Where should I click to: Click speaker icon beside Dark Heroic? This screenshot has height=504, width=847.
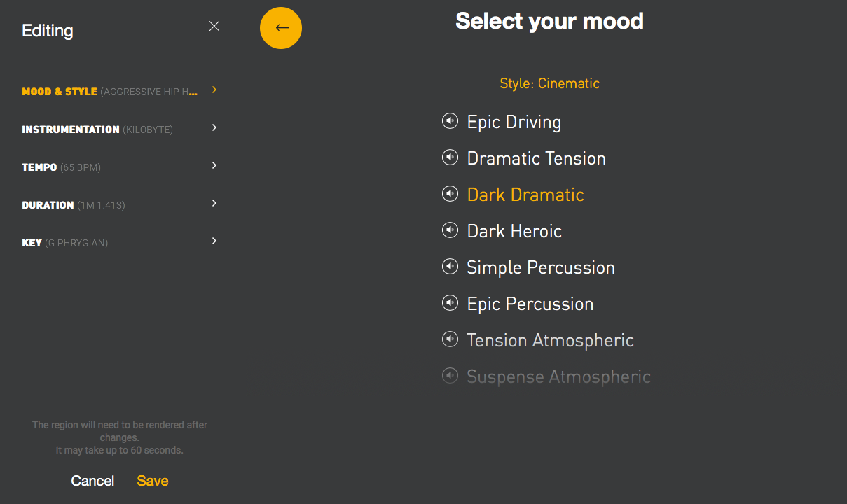pos(450,230)
